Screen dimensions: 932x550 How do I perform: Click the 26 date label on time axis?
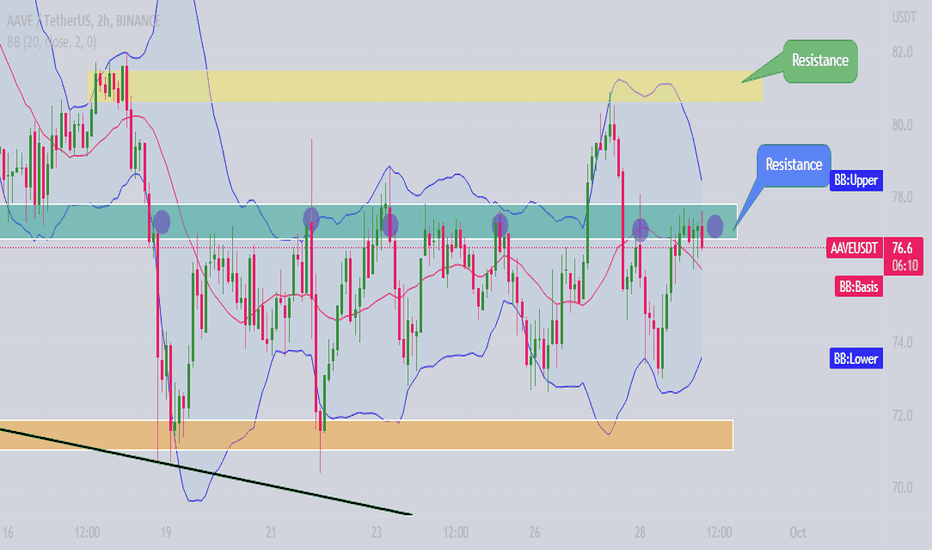pos(534,532)
